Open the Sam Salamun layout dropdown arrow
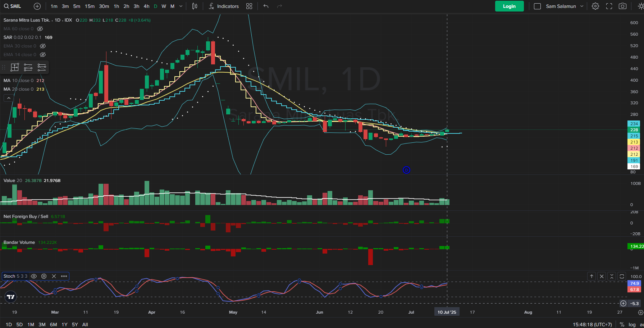 (582, 6)
